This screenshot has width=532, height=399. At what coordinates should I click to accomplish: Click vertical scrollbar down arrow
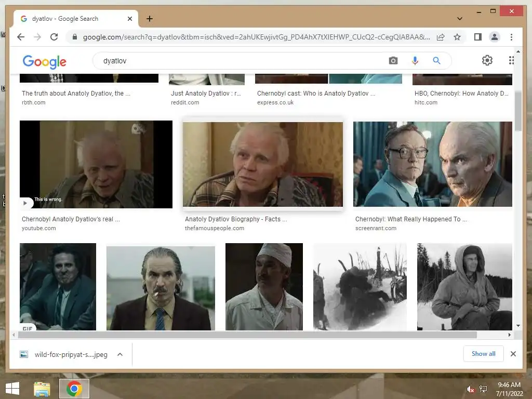(518, 326)
